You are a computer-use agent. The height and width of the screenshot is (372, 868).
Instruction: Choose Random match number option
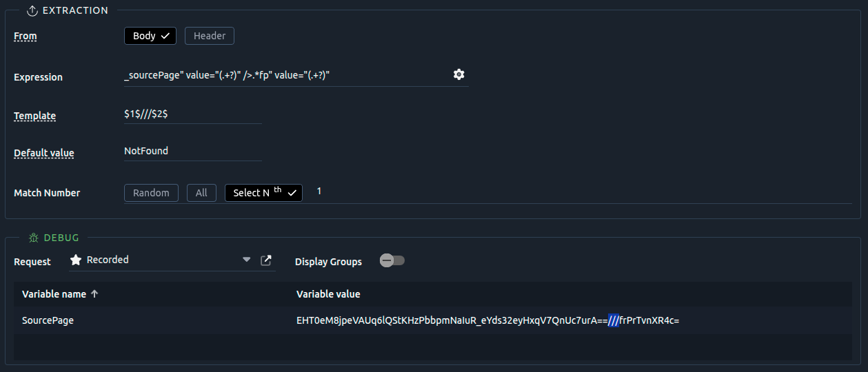[151, 193]
